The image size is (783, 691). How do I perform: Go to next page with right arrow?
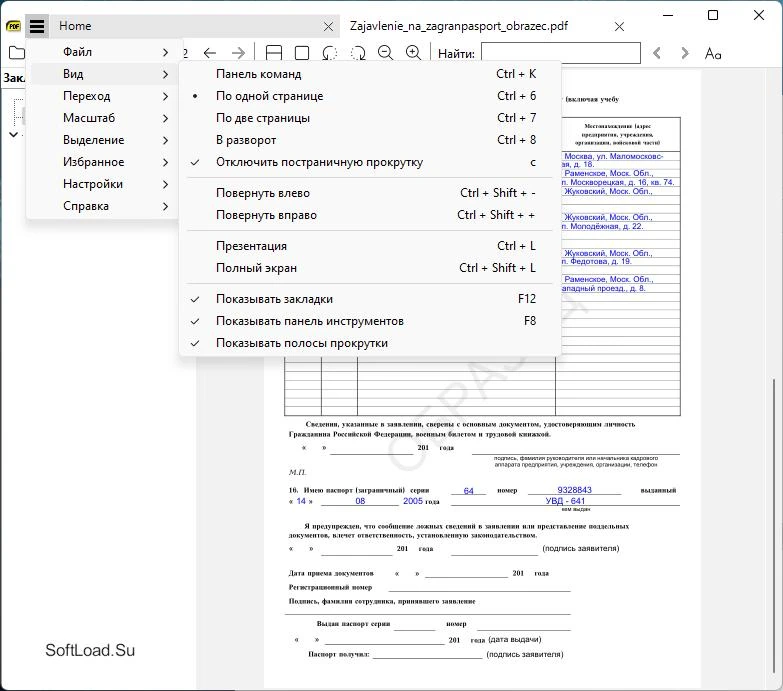(239, 52)
